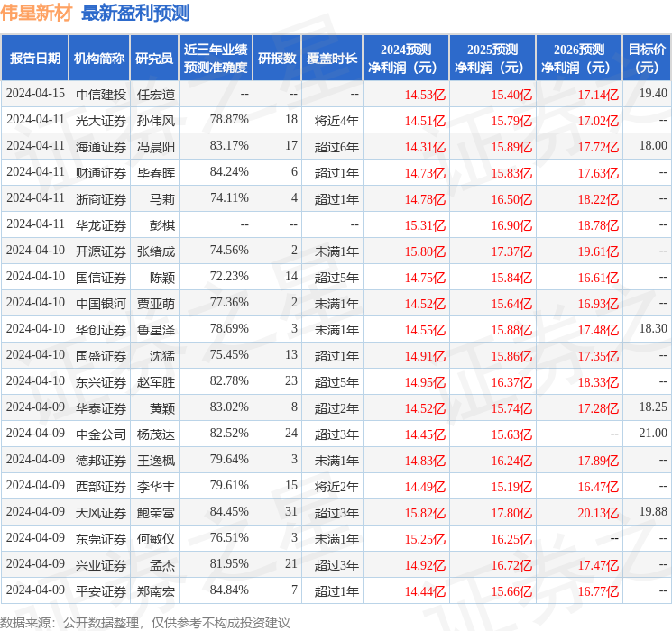Click the 数据来源 footnote text
The height and width of the screenshot is (631, 672).
(145, 623)
